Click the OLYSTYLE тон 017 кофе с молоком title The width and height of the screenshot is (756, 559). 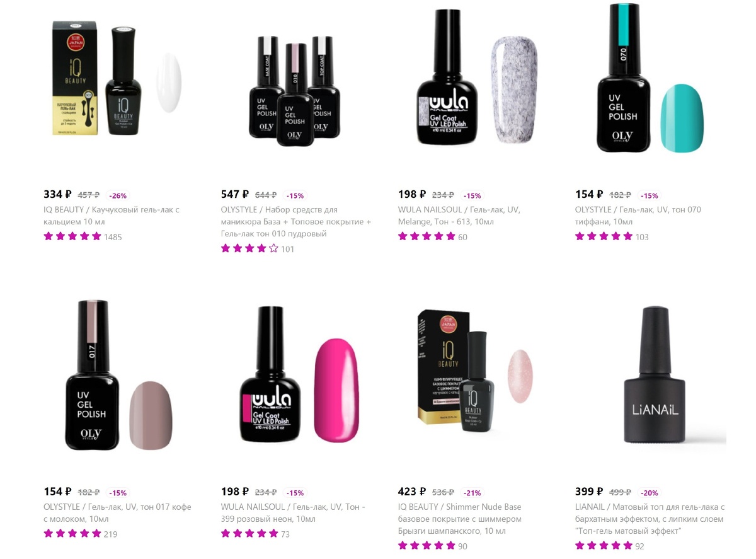pos(117,513)
